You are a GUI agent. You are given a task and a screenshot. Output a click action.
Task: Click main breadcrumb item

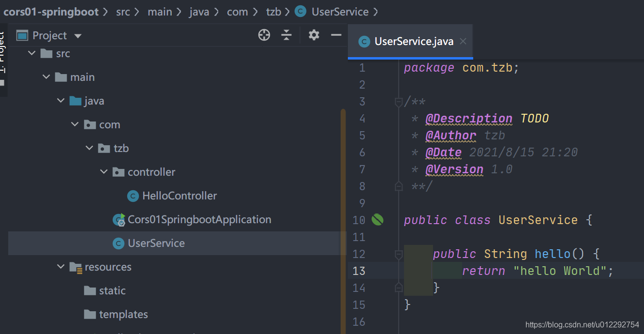click(x=160, y=12)
